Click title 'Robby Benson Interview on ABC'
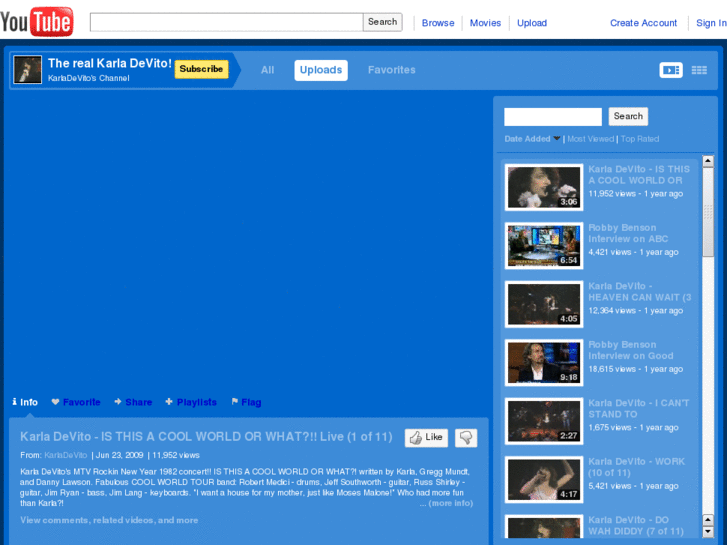This screenshot has width=727, height=545. point(628,233)
